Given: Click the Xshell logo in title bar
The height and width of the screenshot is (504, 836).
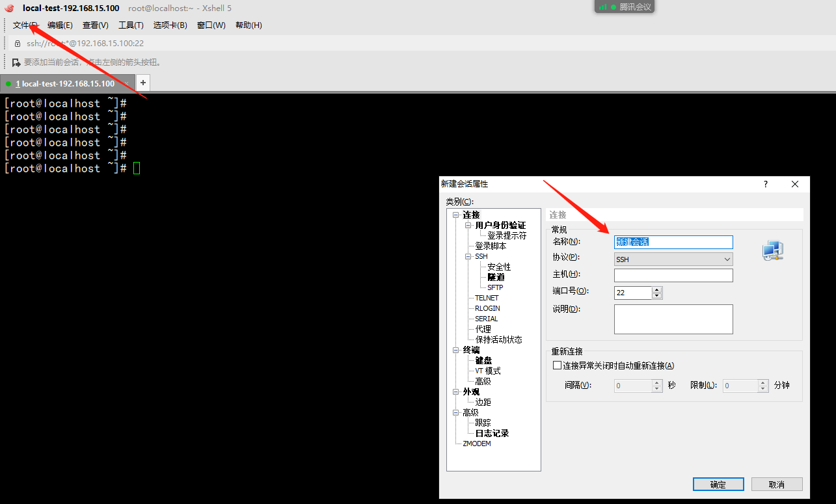Looking at the screenshot, I should 9,8.
